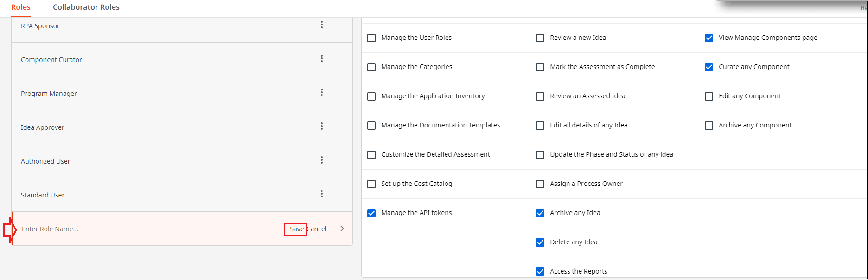Uncheck Delete any Idea
This screenshot has width=868, height=280.
(x=540, y=242)
